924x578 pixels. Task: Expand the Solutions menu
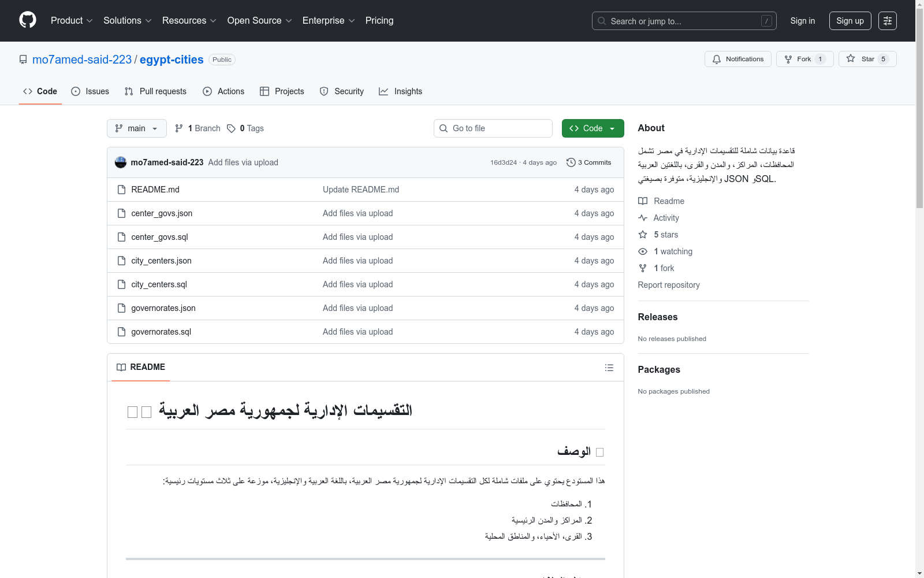click(x=128, y=20)
